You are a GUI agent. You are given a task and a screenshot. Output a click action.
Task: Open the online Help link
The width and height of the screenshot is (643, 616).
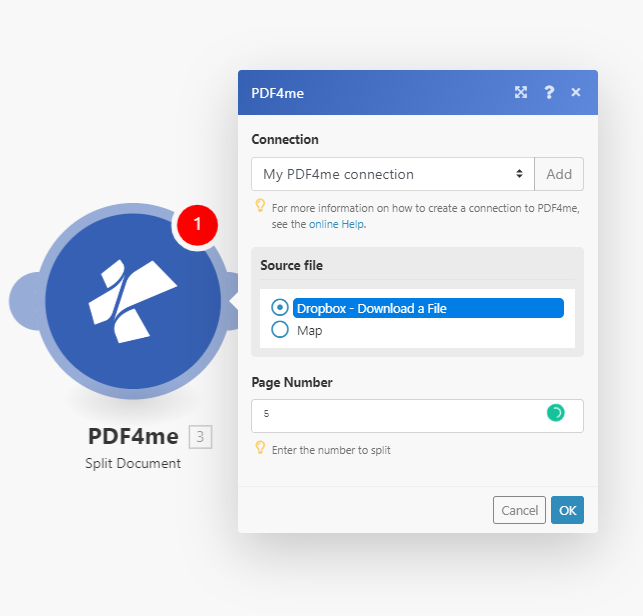336,224
